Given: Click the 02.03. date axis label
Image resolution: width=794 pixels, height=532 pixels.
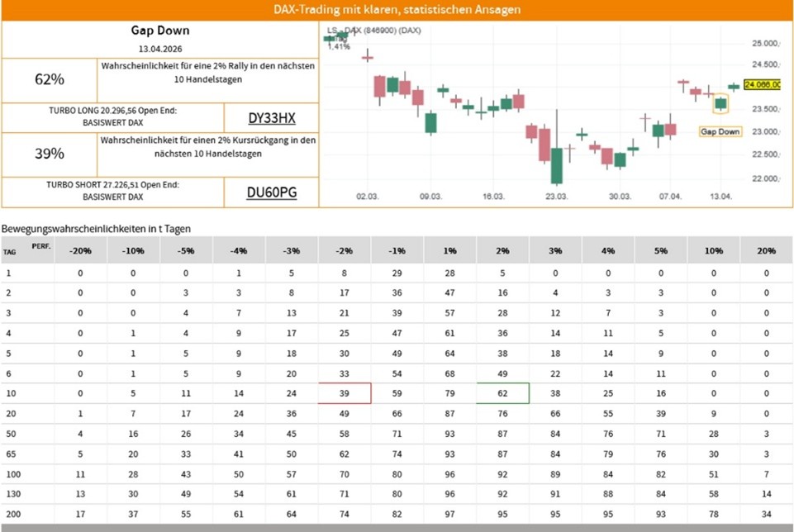Looking at the screenshot, I should tap(368, 197).
